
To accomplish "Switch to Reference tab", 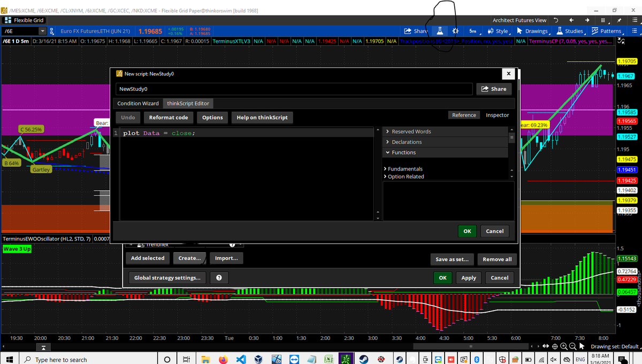I will click(464, 115).
